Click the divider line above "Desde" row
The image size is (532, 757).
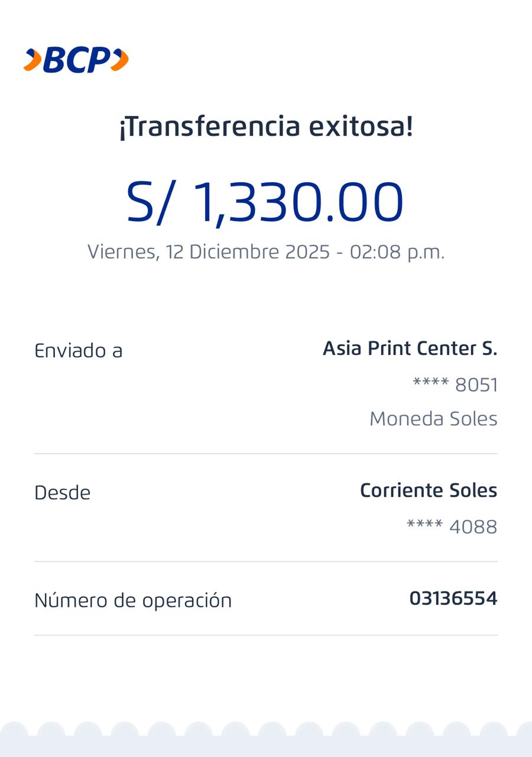tap(266, 454)
